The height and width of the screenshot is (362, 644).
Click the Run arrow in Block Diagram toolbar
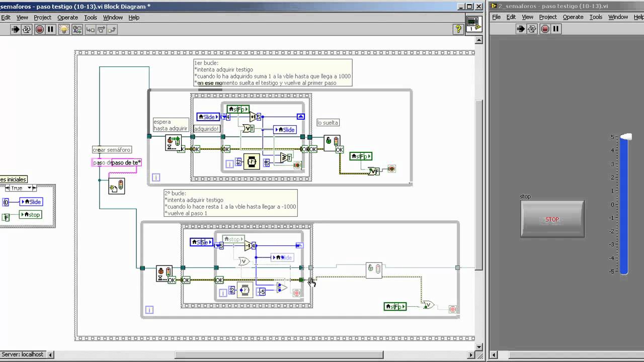coord(16,29)
